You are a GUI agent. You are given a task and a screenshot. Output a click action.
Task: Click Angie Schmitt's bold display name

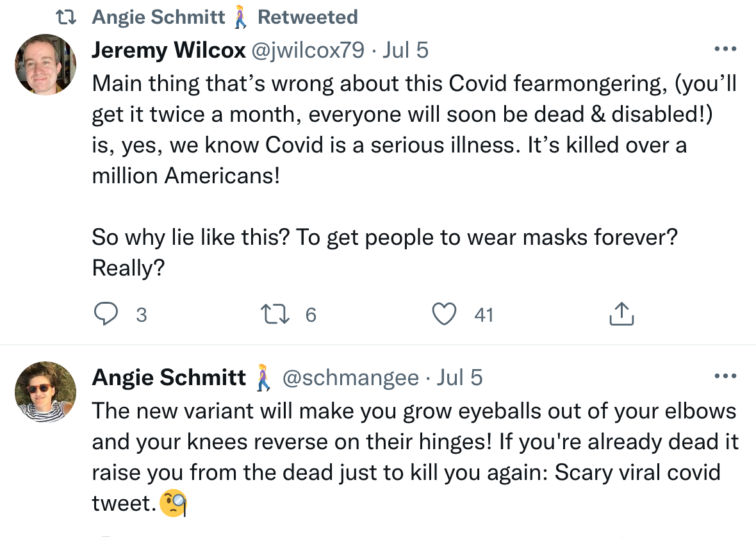tap(168, 377)
